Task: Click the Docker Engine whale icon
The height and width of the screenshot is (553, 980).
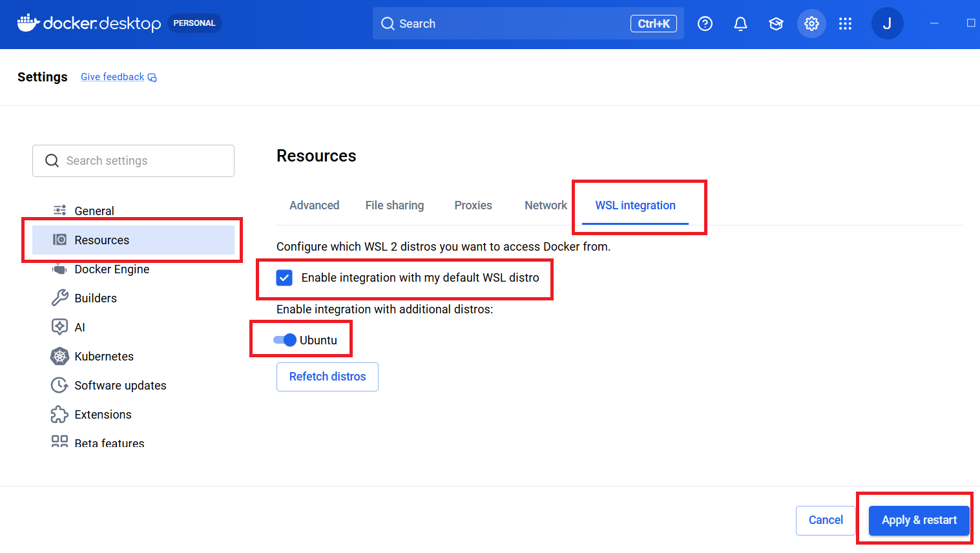Action: coord(59,269)
